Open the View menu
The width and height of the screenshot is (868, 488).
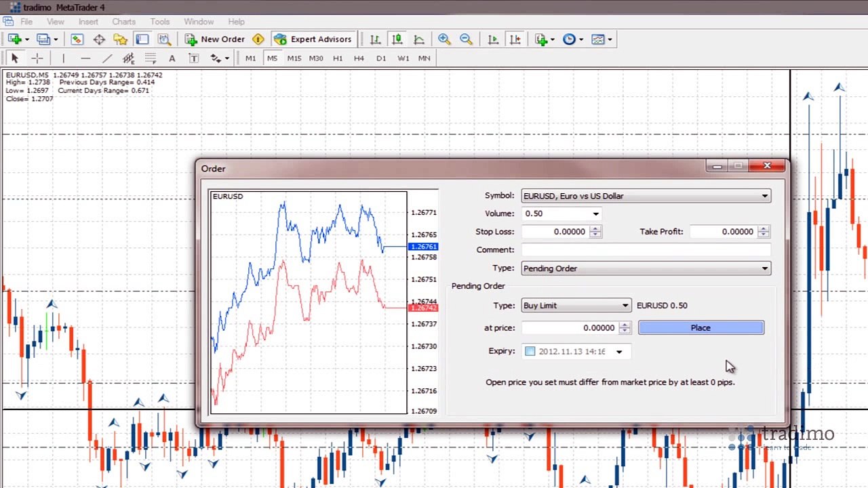click(56, 22)
